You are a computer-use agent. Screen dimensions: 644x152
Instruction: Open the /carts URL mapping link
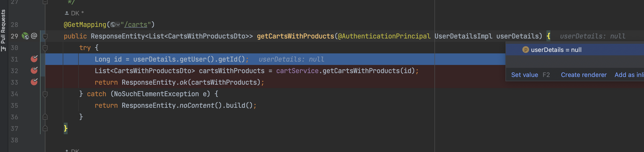point(136,25)
